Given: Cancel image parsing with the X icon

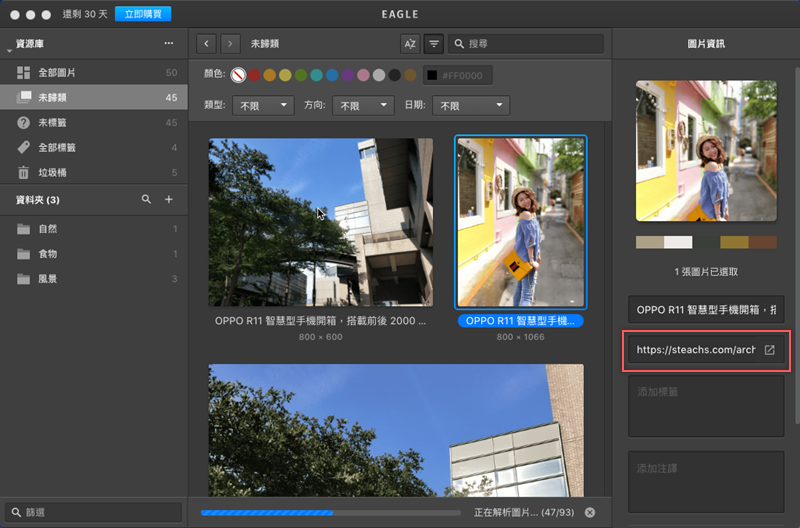Looking at the screenshot, I should [x=590, y=512].
